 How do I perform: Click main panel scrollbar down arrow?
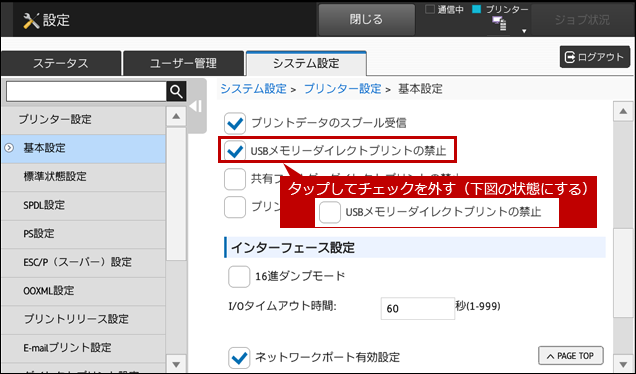(x=623, y=363)
